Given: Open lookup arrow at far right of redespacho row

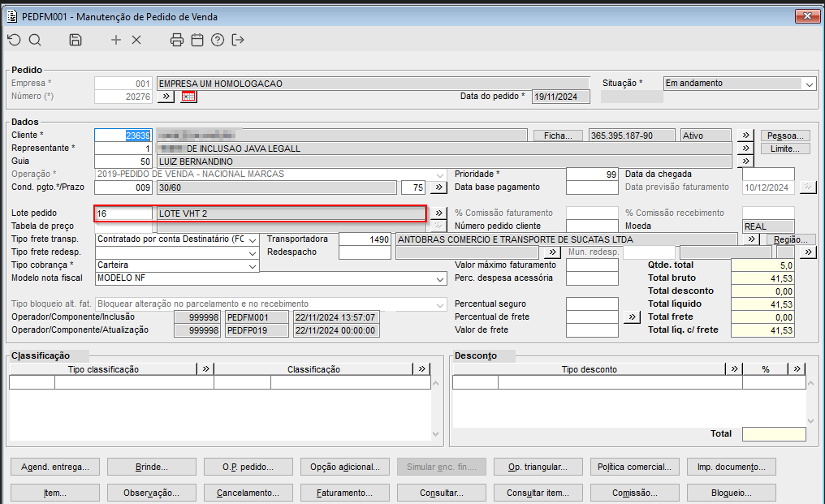Looking at the screenshot, I should (x=808, y=252).
